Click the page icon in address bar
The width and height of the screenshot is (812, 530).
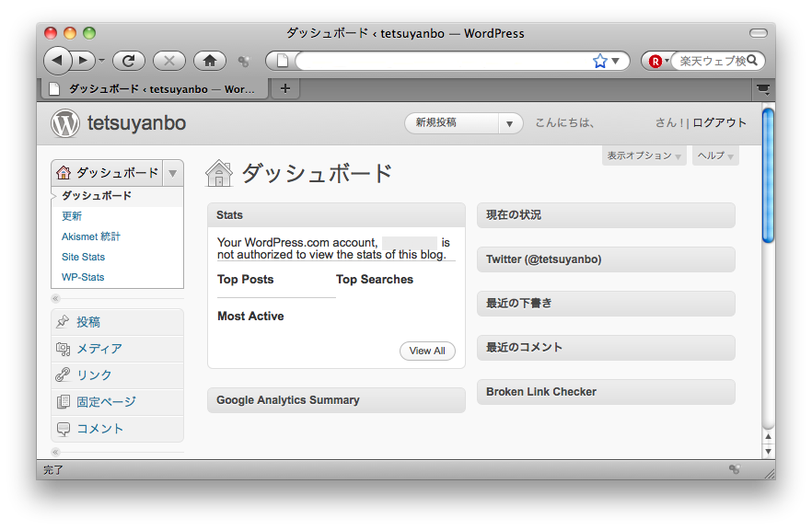coord(283,61)
